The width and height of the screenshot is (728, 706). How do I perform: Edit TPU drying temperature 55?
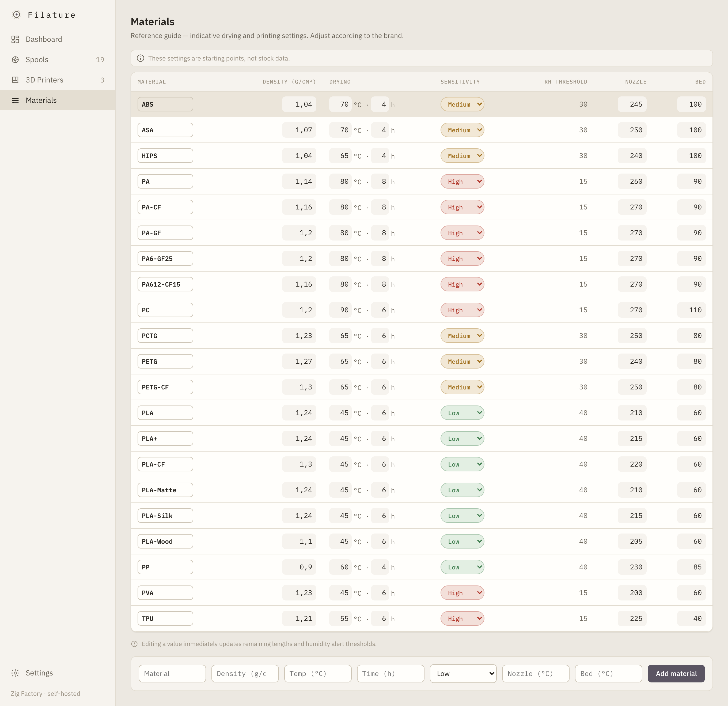[x=340, y=619]
